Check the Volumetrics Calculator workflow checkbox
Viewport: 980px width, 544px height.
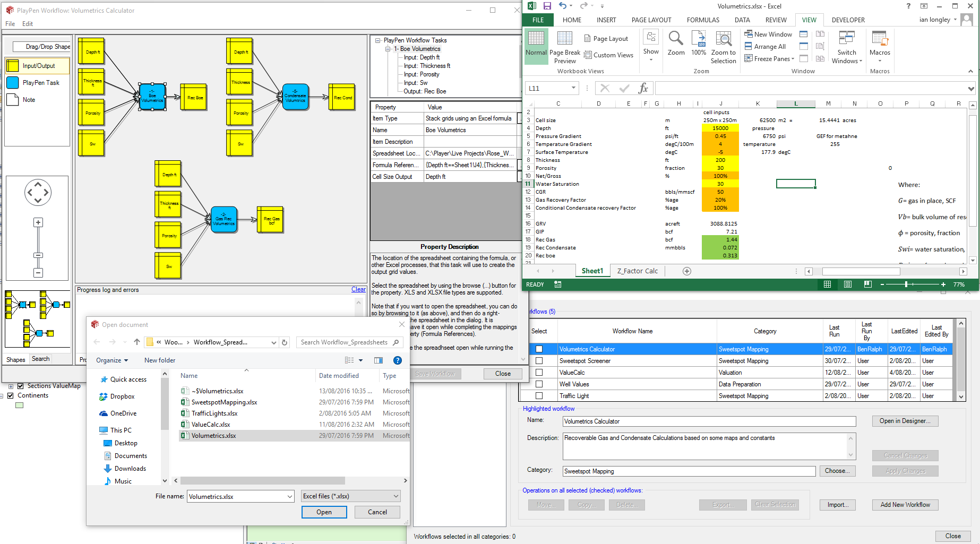click(539, 349)
